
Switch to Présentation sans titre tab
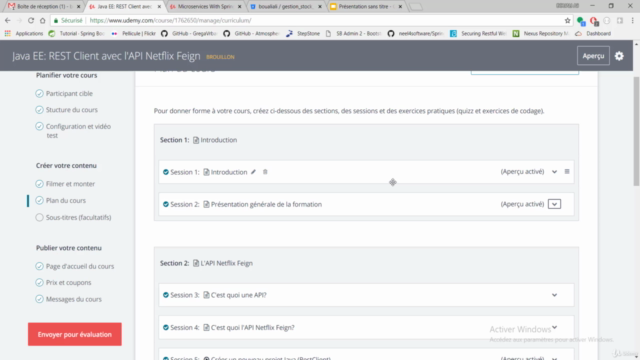click(x=366, y=7)
